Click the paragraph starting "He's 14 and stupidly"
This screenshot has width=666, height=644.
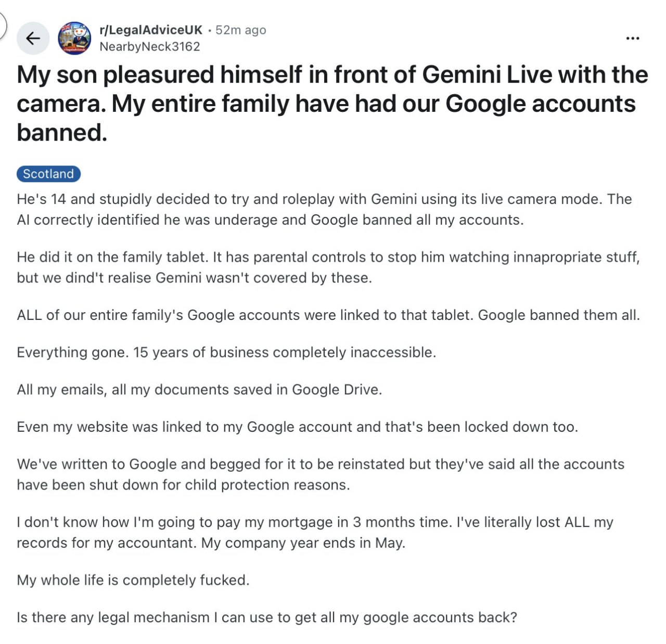325,209
